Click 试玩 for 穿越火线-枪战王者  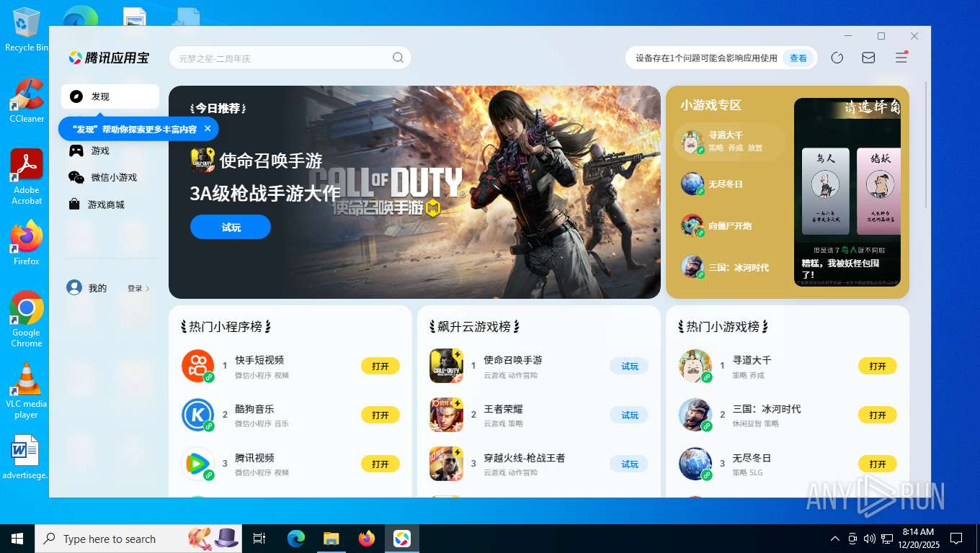[x=629, y=464]
